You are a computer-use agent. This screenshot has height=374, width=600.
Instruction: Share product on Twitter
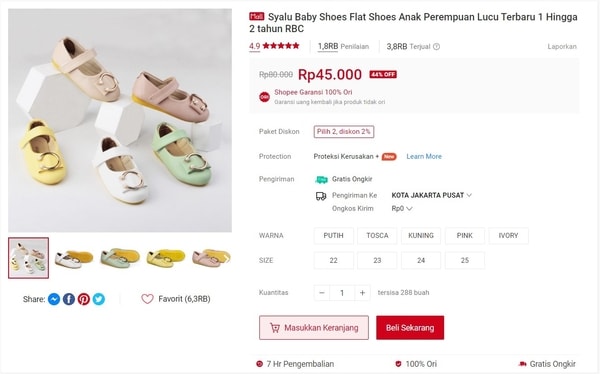pyautogui.click(x=99, y=299)
